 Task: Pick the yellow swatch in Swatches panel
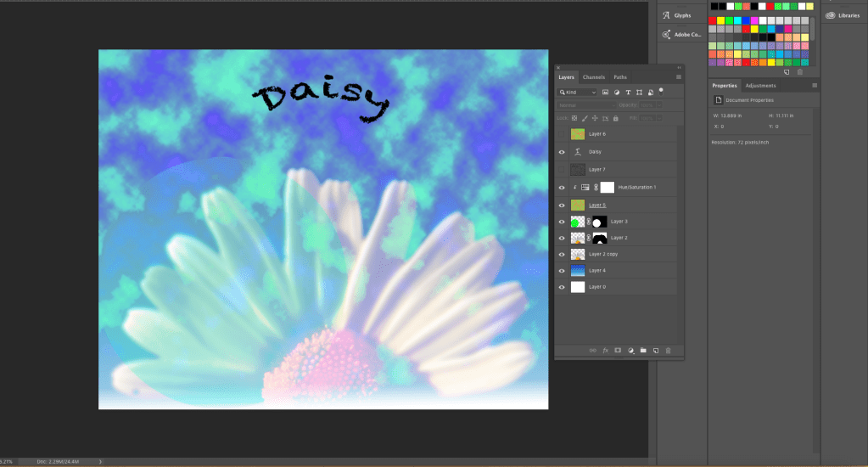click(x=720, y=20)
